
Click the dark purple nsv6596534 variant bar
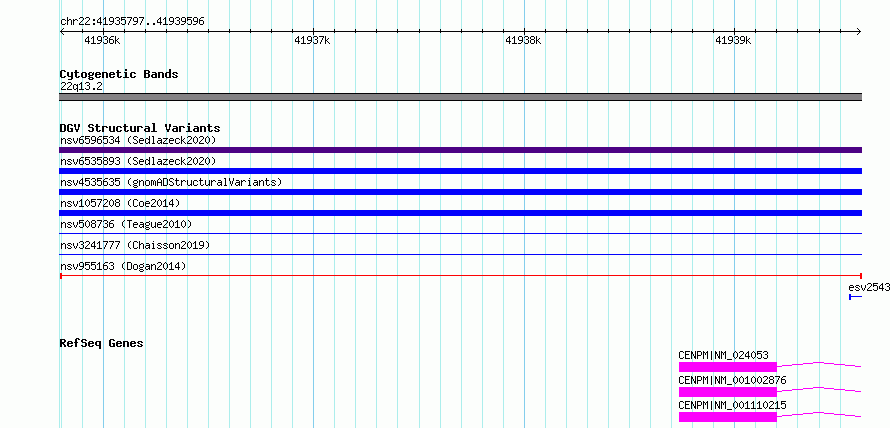(460, 150)
